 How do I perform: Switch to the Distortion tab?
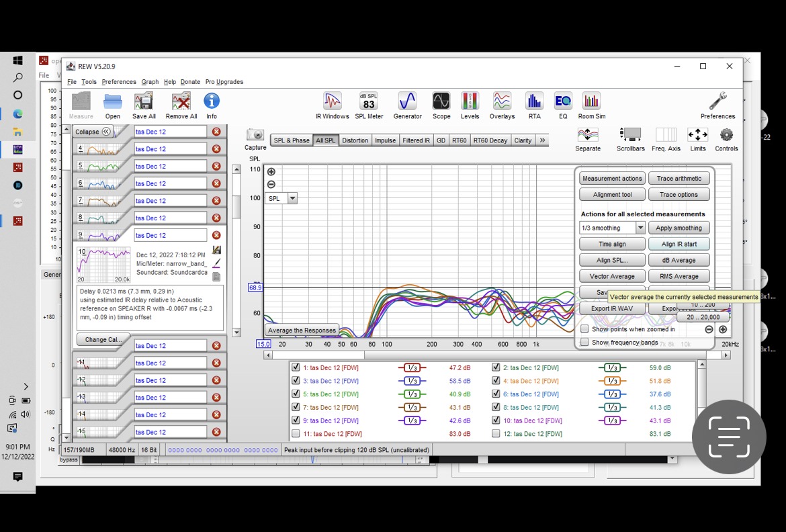click(x=355, y=140)
